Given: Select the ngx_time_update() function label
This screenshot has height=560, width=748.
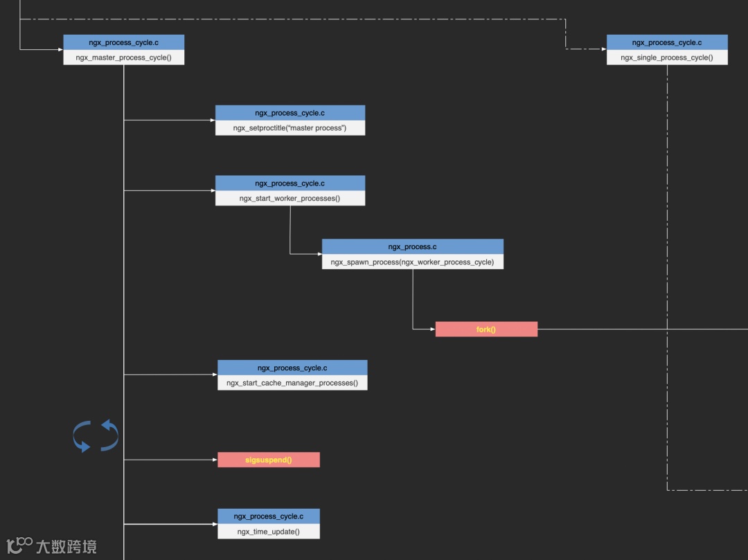Looking at the screenshot, I should [x=269, y=532].
